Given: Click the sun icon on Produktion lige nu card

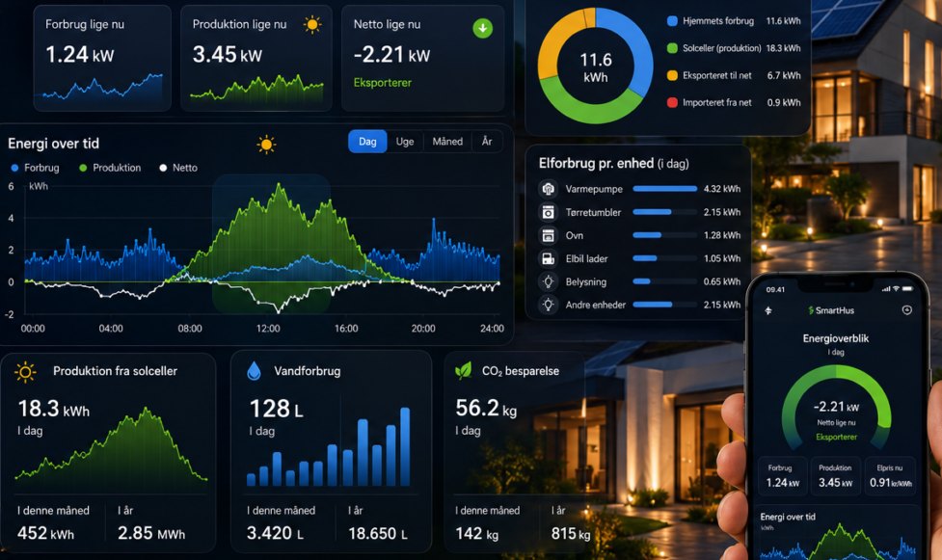Looking at the screenshot, I should click(x=311, y=25).
